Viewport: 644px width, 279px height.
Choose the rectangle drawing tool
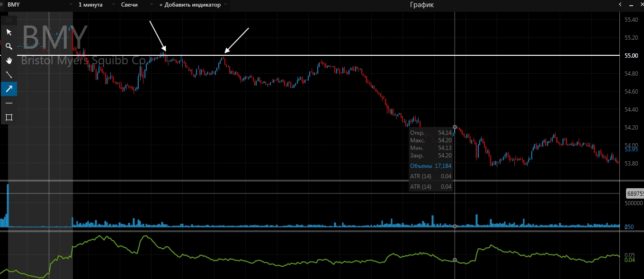coord(9,117)
